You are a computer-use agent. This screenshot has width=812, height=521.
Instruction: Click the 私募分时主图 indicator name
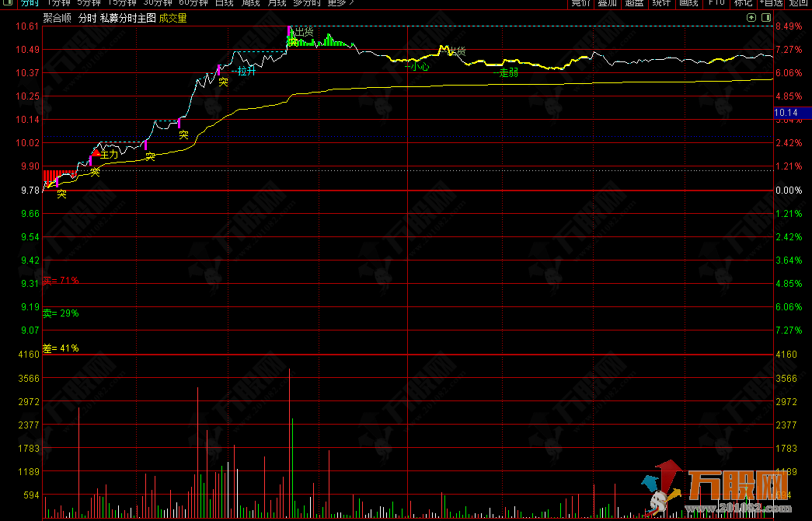128,18
